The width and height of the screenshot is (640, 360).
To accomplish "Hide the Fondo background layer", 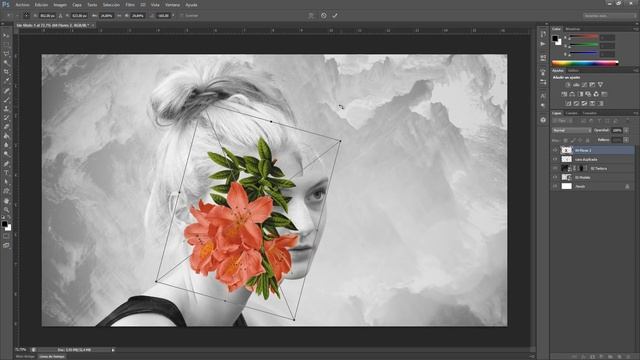I will click(x=555, y=186).
